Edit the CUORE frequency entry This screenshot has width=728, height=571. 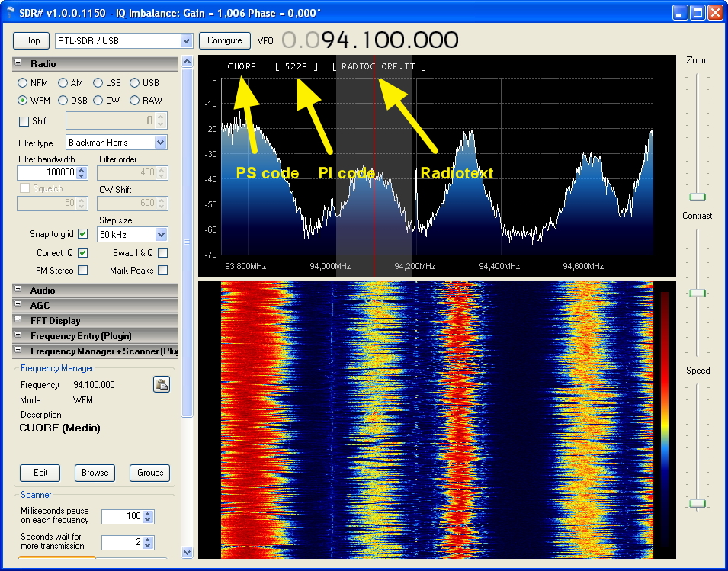(40, 473)
